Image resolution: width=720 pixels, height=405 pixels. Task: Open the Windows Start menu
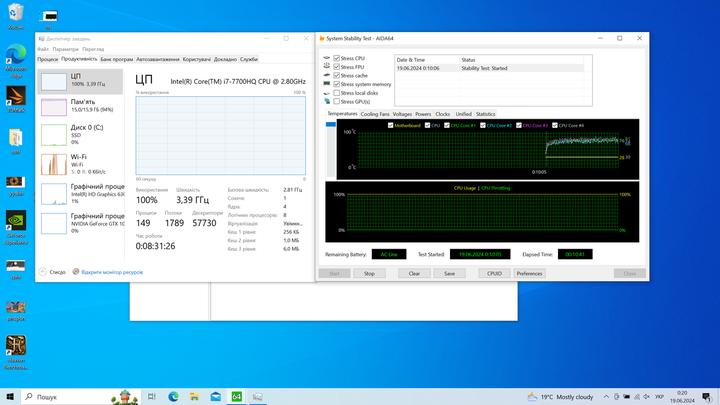[10, 396]
